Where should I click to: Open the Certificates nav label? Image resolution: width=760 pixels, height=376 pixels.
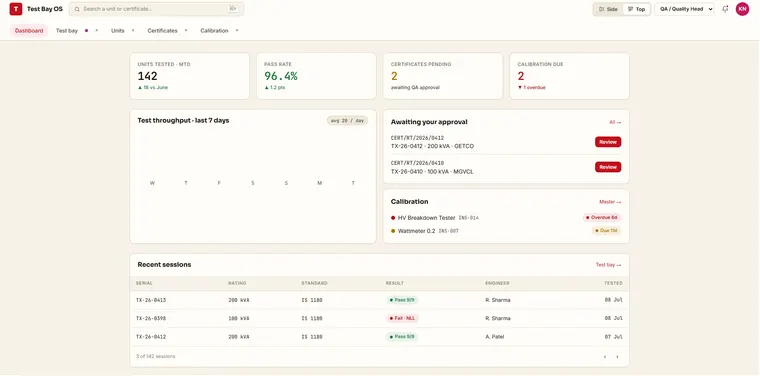pyautogui.click(x=162, y=31)
